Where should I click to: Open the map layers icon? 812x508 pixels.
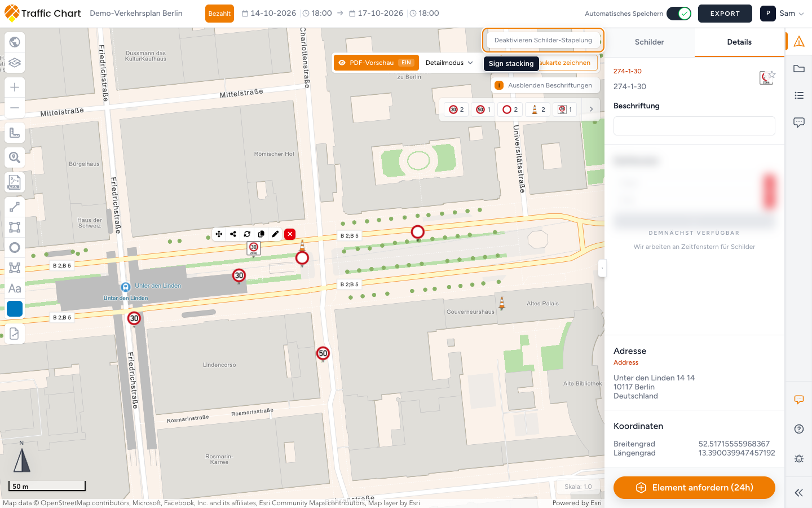click(x=15, y=63)
